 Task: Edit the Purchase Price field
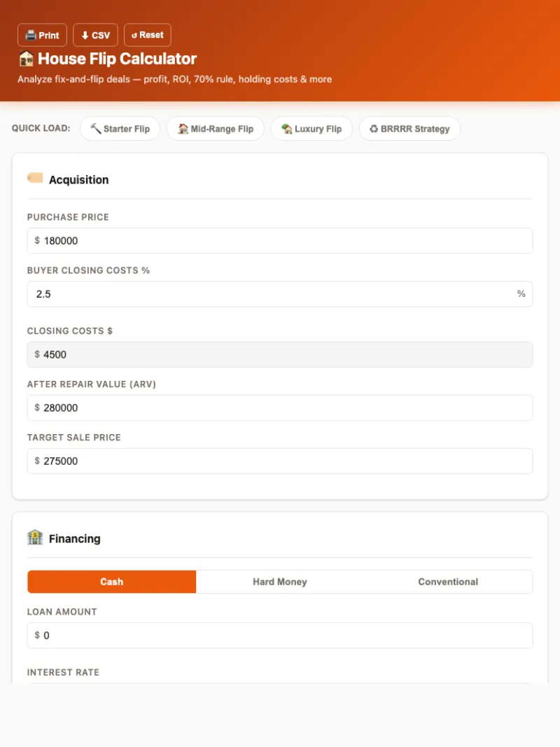[280, 241]
